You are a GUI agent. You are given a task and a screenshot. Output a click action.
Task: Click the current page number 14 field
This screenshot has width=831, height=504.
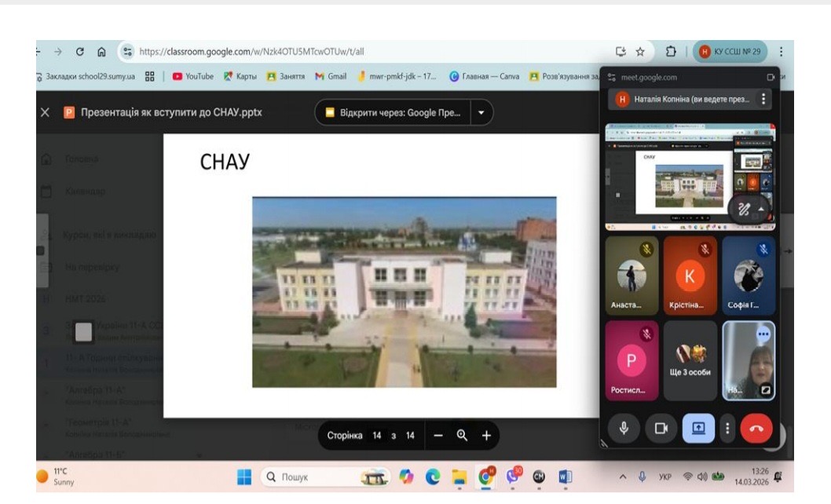coord(377,436)
